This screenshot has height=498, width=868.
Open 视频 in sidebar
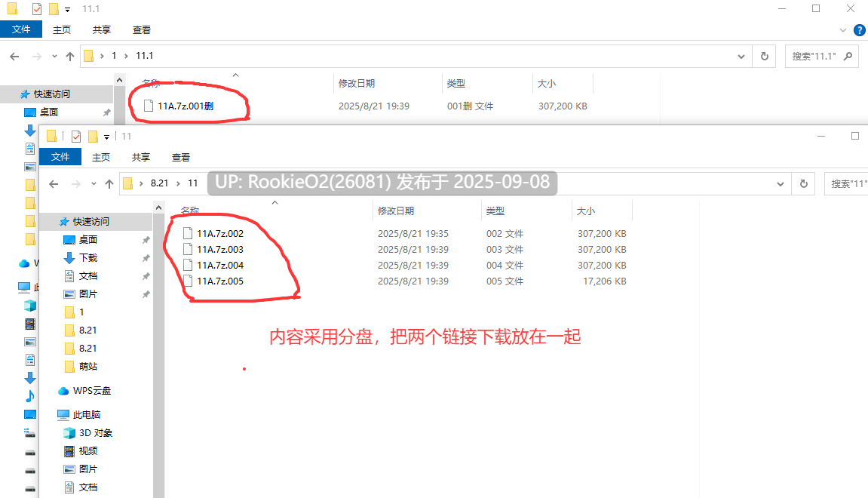[88, 451]
